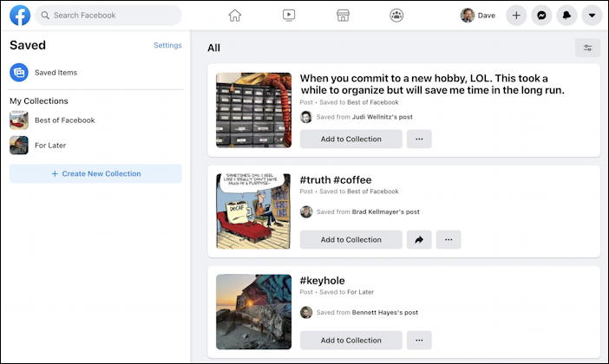The height and width of the screenshot is (364, 609).
Task: Select Saved Items in sidebar
Action: [x=96, y=73]
